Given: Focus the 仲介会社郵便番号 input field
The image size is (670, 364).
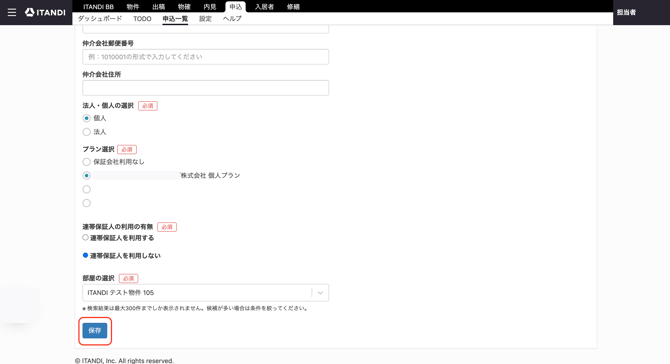Looking at the screenshot, I should (206, 57).
